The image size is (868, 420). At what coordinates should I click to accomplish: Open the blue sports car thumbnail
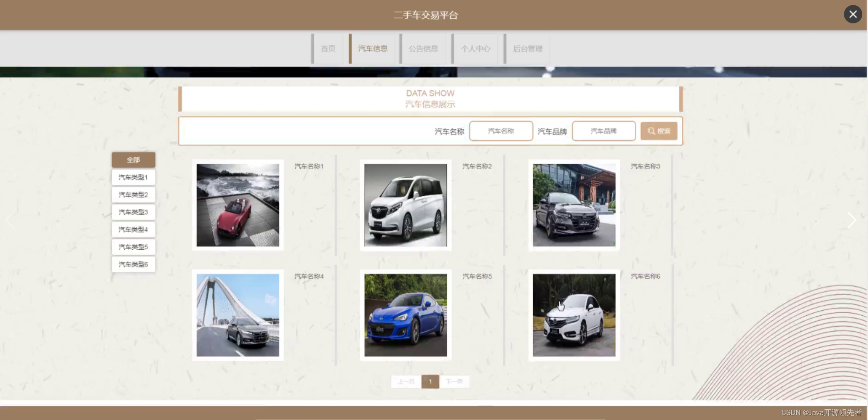tap(406, 315)
